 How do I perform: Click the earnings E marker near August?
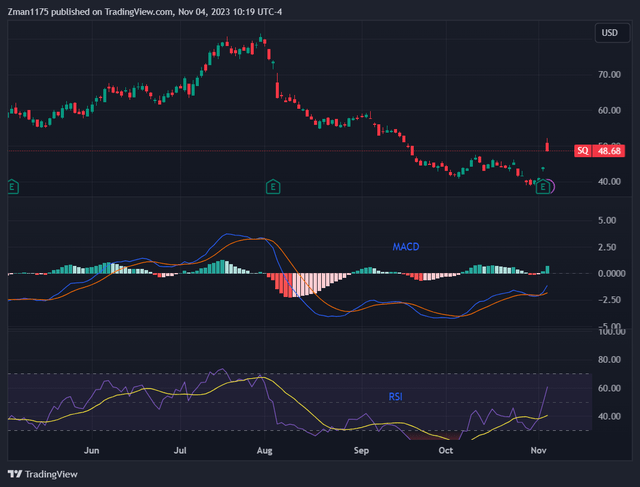coord(272,186)
